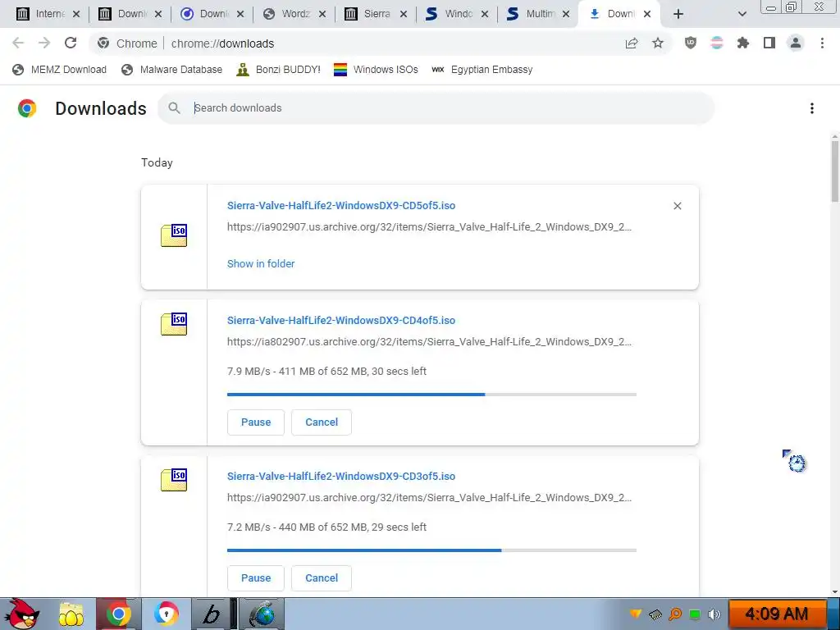Click the search magnifier icon in Downloads
Viewport: 840px width, 630px height.
click(174, 108)
